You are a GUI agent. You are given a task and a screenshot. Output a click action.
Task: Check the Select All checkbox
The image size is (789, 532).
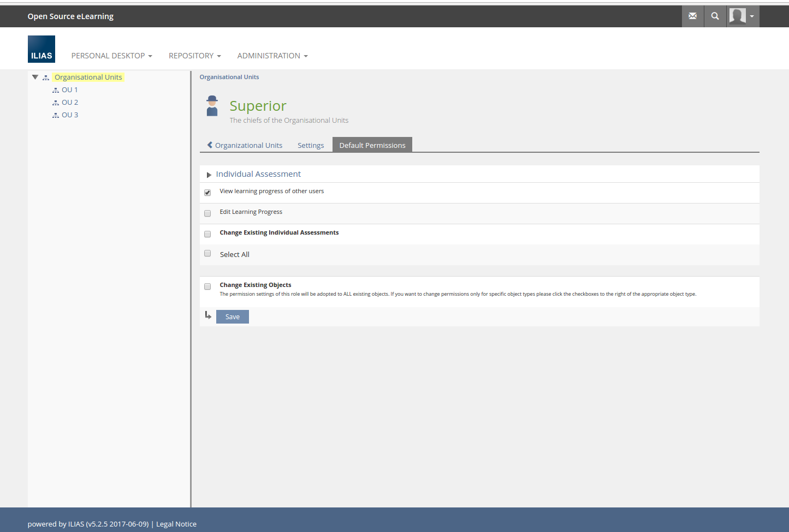click(x=207, y=253)
